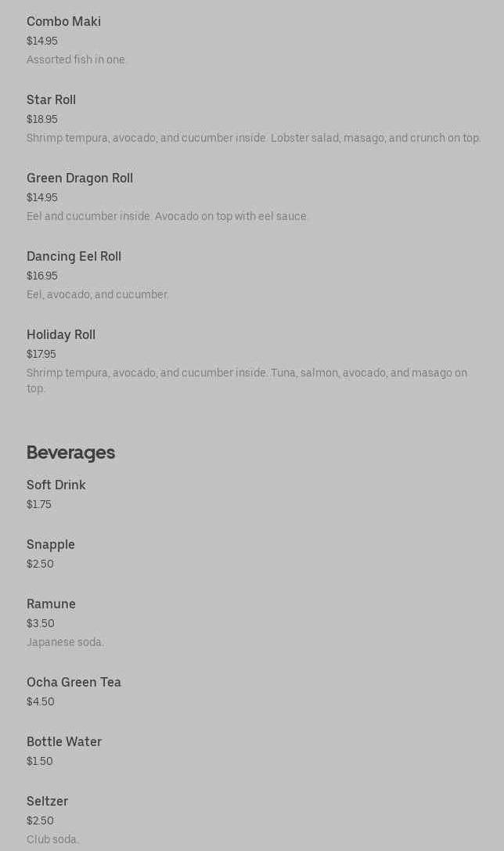
Task: Pick the Ocha Green Tea item
Action: [74, 683]
